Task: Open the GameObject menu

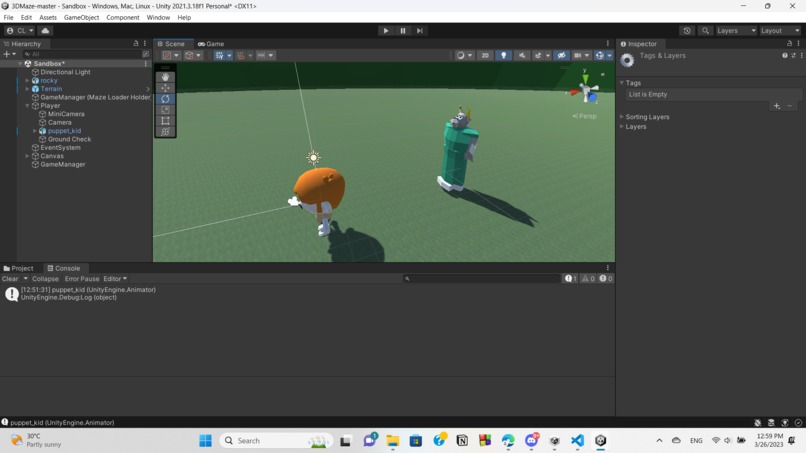Action: pos(81,17)
